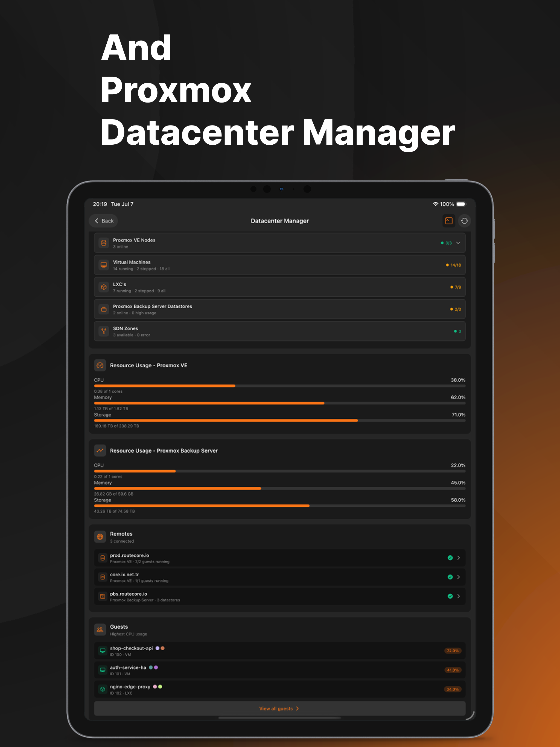Click the Datacenter Manager title
560x747 pixels.
280,221
